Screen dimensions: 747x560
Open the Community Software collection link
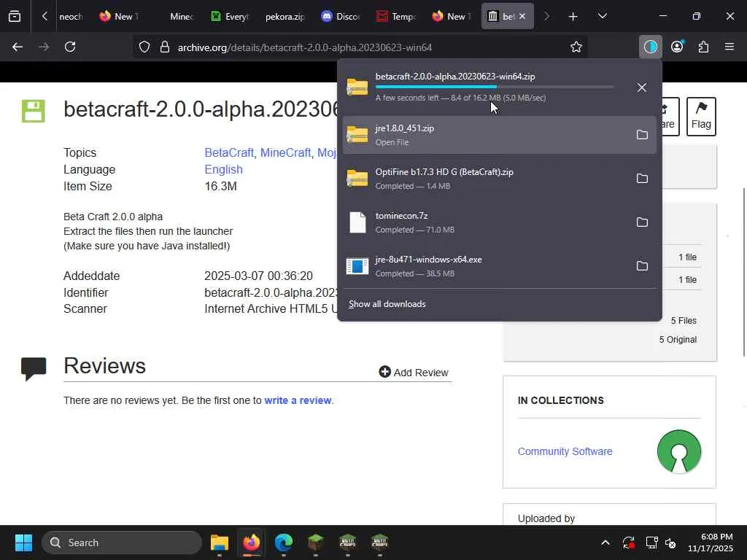click(x=565, y=451)
